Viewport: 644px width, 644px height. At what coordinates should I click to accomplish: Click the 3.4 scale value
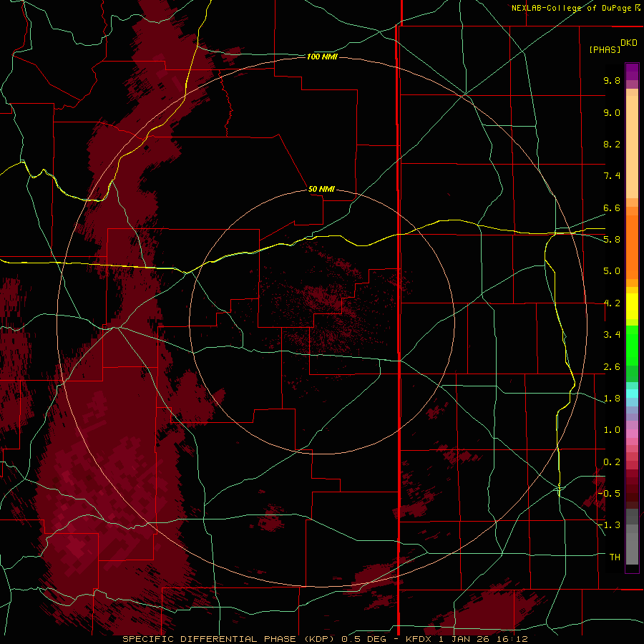[612, 335]
